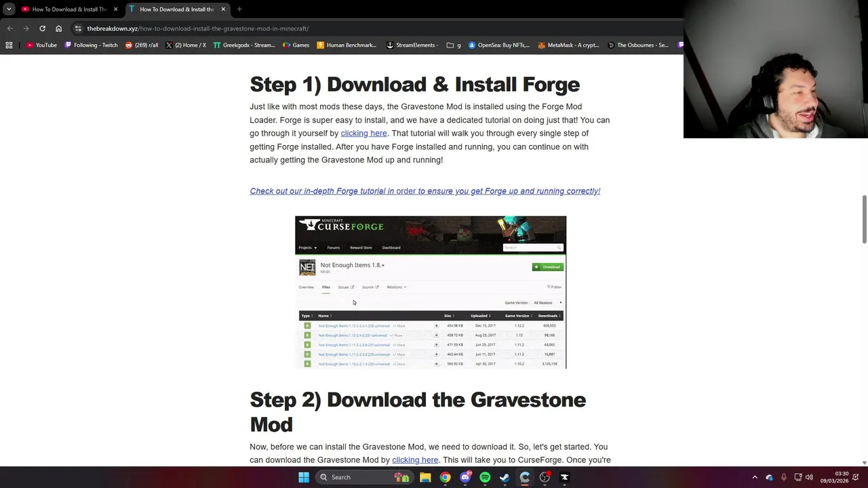The image size is (868, 488).
Task: Open Steam from the taskbar
Action: tap(505, 477)
